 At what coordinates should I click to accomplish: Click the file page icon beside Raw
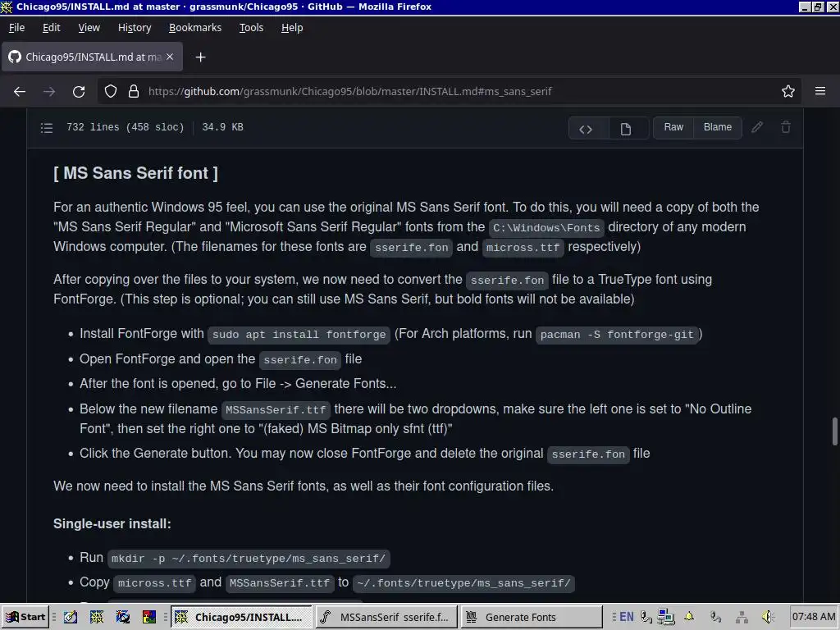click(x=626, y=129)
